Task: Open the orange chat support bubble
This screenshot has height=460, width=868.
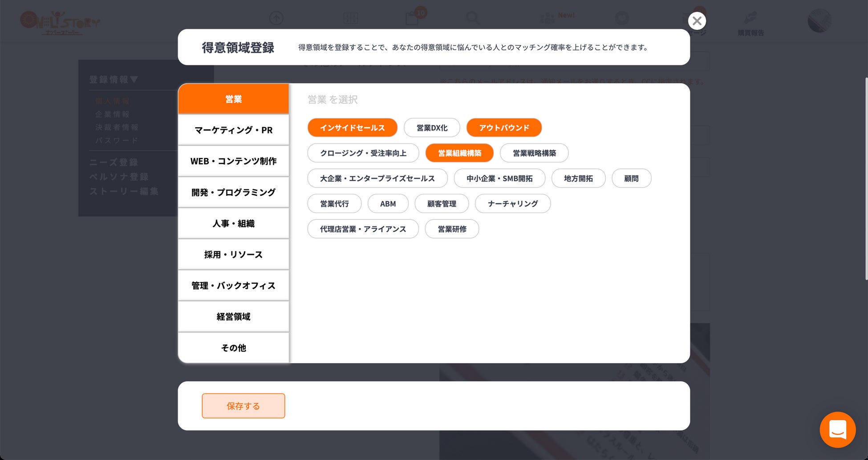Action: point(837,429)
